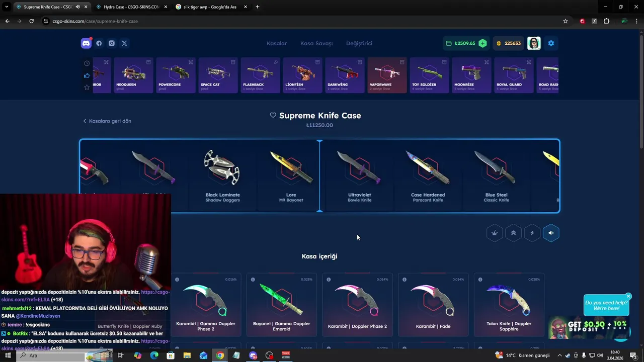644x362 pixels.
Task: Select the star filter in live drops sidebar
Action: [87, 87]
